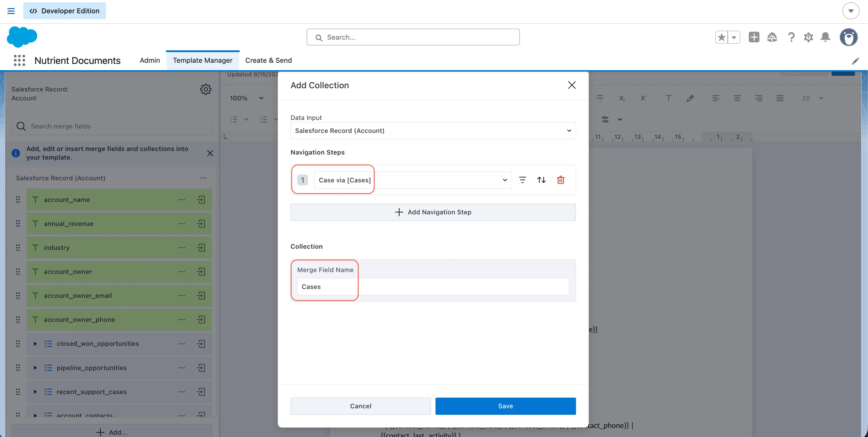Click the Merge Field Name input

pos(433,287)
